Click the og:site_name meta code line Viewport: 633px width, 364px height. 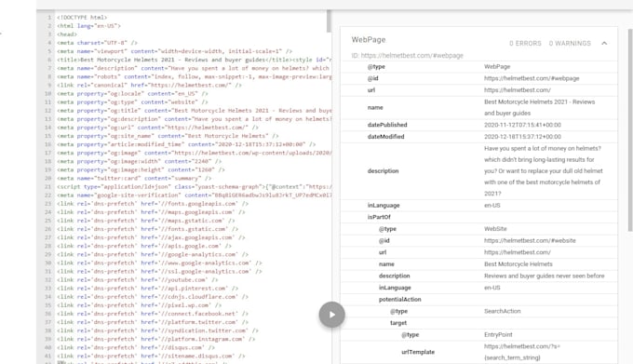(x=168, y=136)
